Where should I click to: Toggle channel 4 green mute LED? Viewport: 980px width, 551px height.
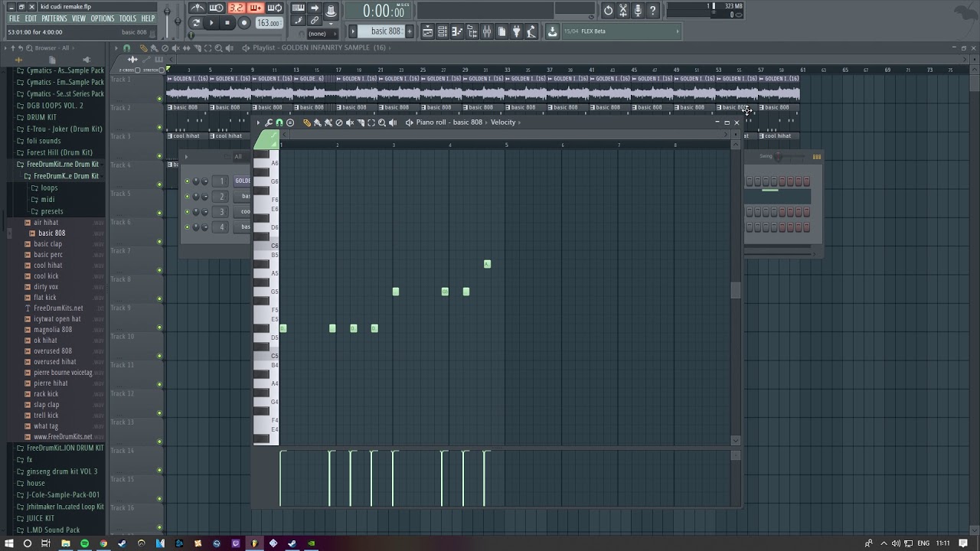coord(187,227)
